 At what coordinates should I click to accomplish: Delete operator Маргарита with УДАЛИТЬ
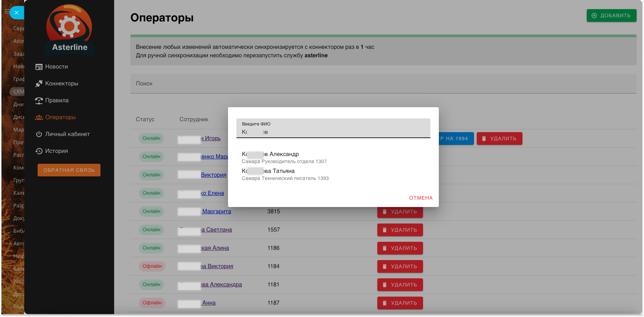coord(400,212)
